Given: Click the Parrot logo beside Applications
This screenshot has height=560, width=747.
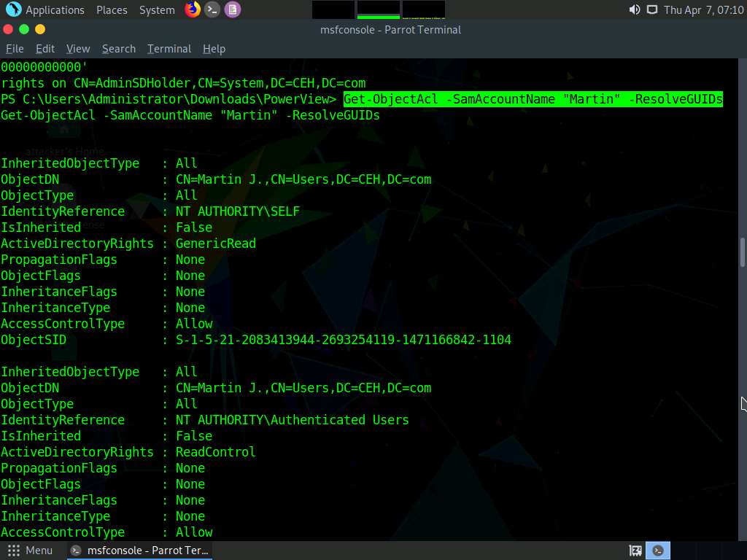Looking at the screenshot, I should click(x=13, y=9).
